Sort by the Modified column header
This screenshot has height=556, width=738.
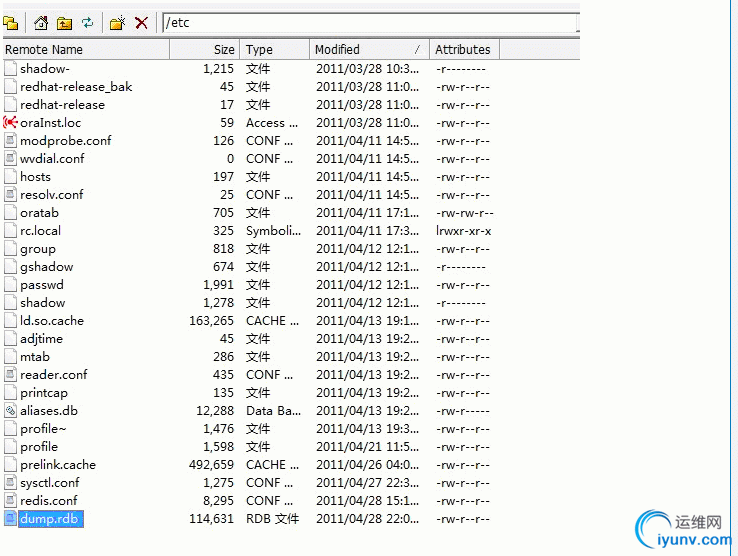[369, 49]
